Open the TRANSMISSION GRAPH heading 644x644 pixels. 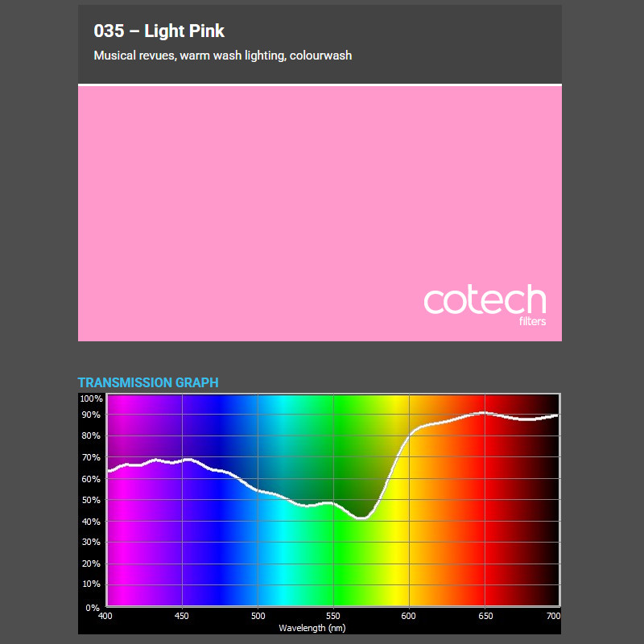148,382
